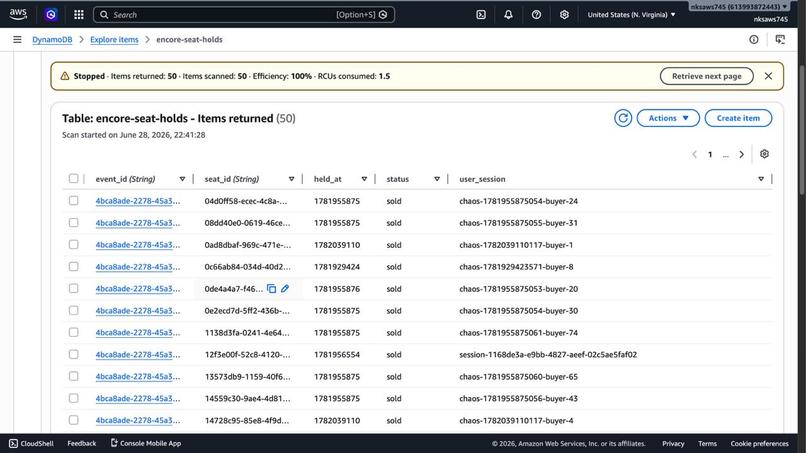Viewport: 806px width, 453px height.
Task: Sort by status column arrow
Action: (437, 179)
